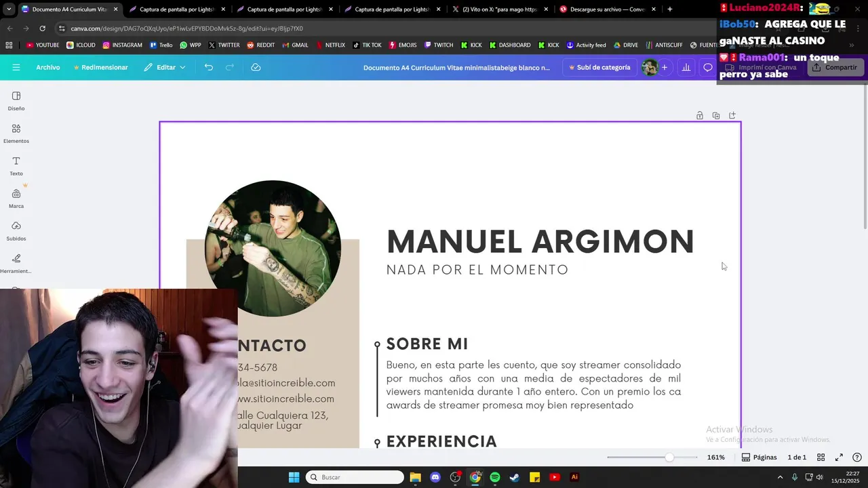Reload the browser page

42,28
